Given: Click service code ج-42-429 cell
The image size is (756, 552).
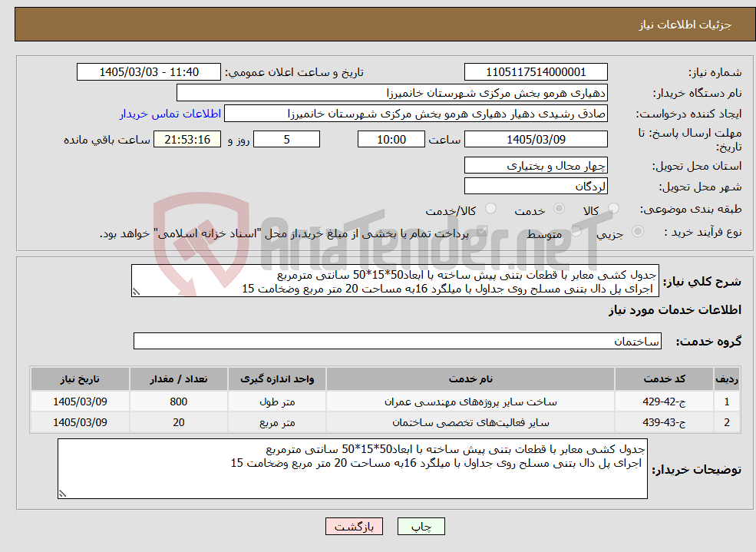Looking at the screenshot, I should [664, 402].
